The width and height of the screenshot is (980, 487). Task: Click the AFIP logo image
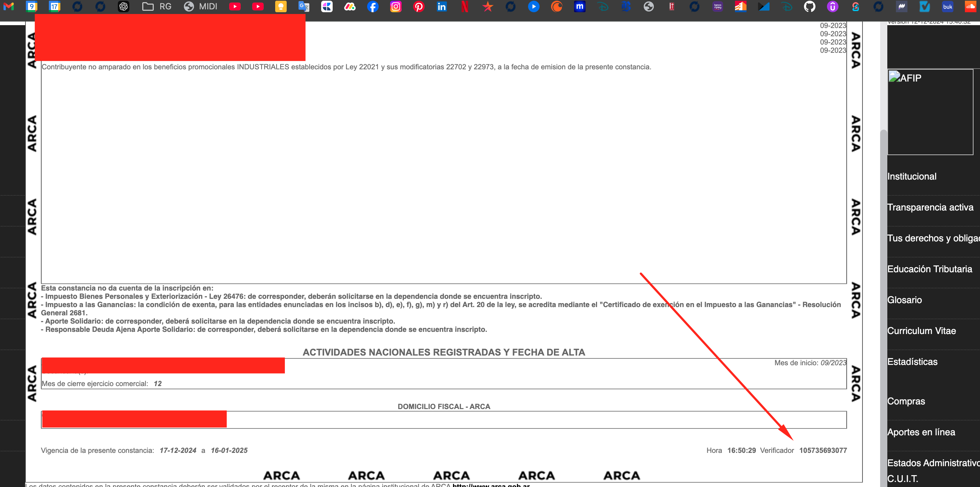coord(905,78)
